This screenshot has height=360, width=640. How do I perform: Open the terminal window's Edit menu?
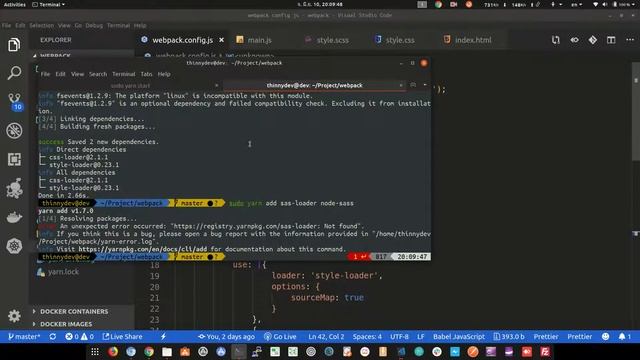(x=60, y=74)
